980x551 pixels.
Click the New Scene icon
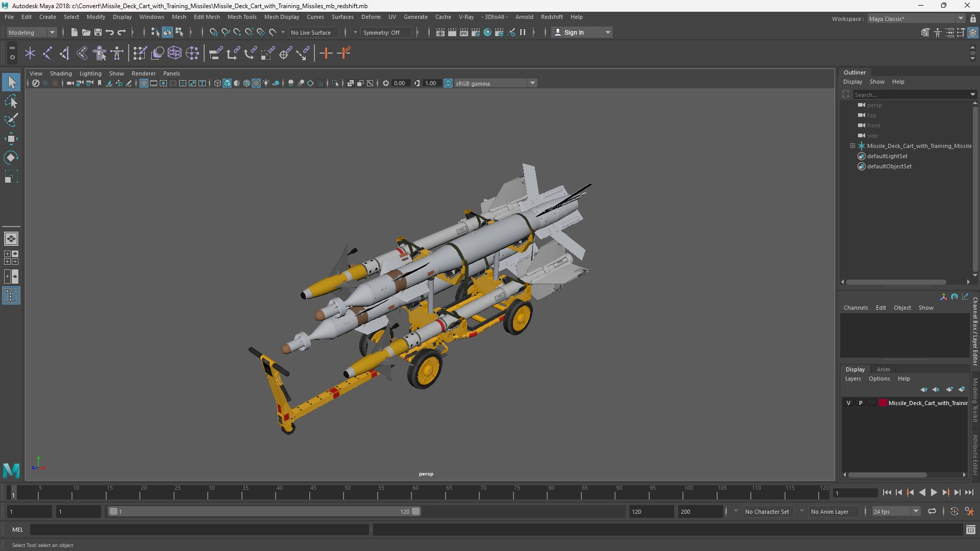coord(74,32)
